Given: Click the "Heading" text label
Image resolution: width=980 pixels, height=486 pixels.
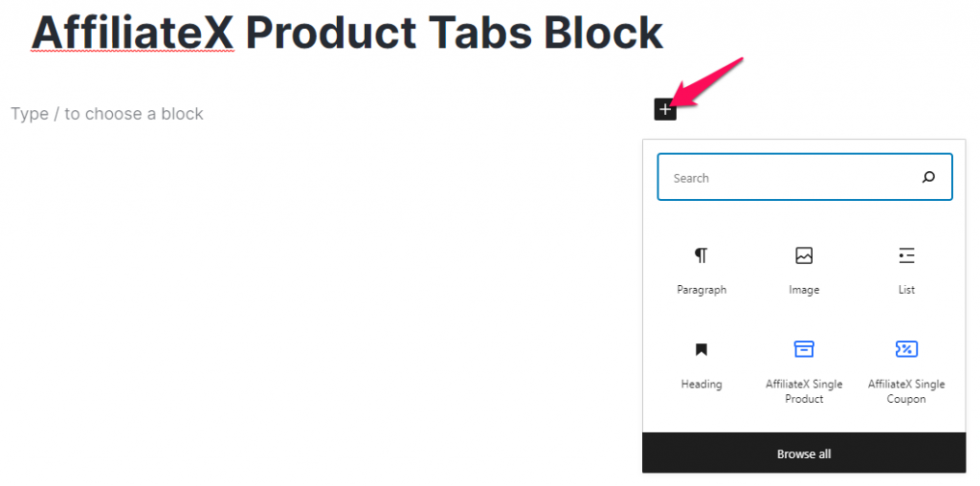Looking at the screenshot, I should coord(702,385).
